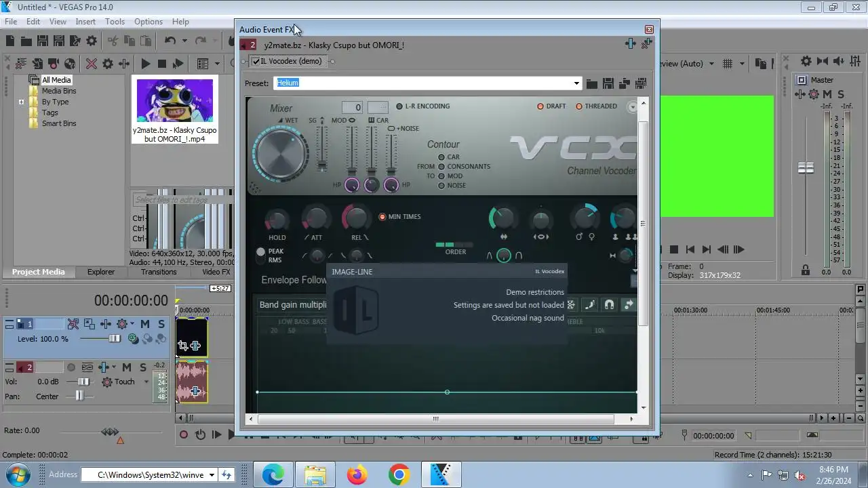
Task: Click the Render As export icon
Action: tap(75, 41)
